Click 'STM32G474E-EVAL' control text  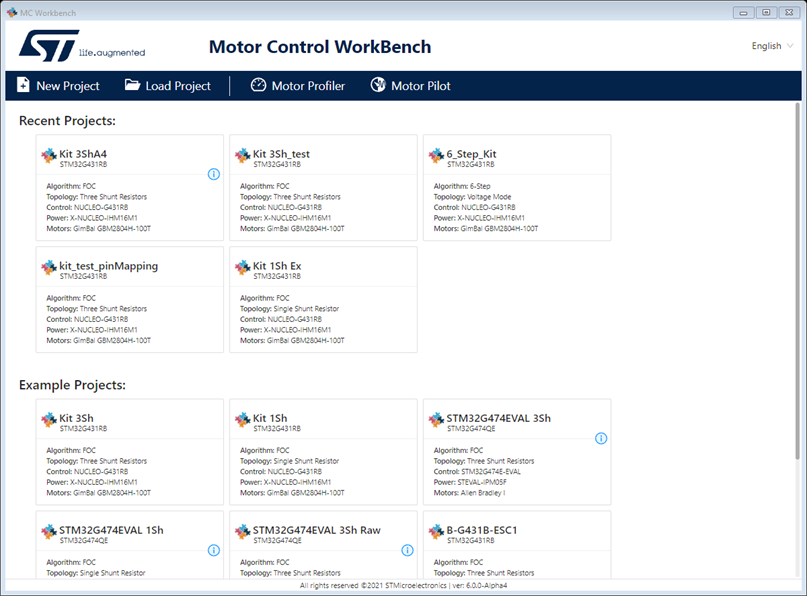click(491, 471)
